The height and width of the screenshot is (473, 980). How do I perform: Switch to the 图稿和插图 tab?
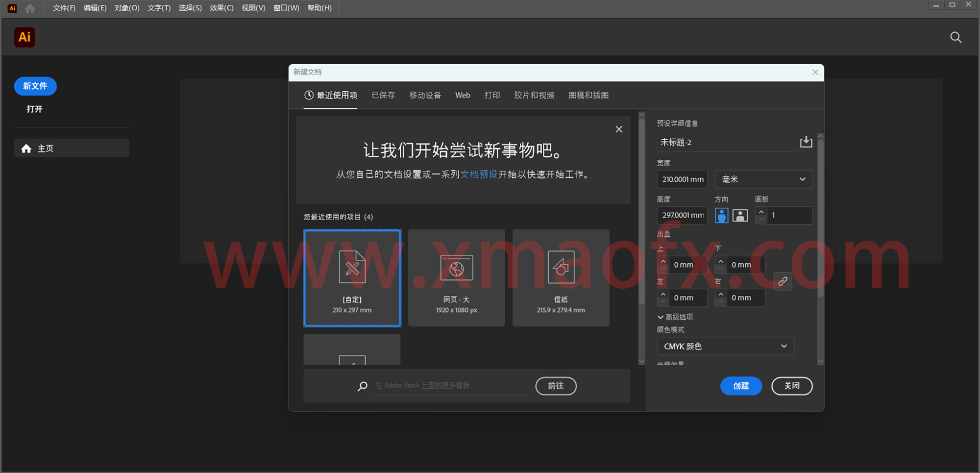pos(588,95)
